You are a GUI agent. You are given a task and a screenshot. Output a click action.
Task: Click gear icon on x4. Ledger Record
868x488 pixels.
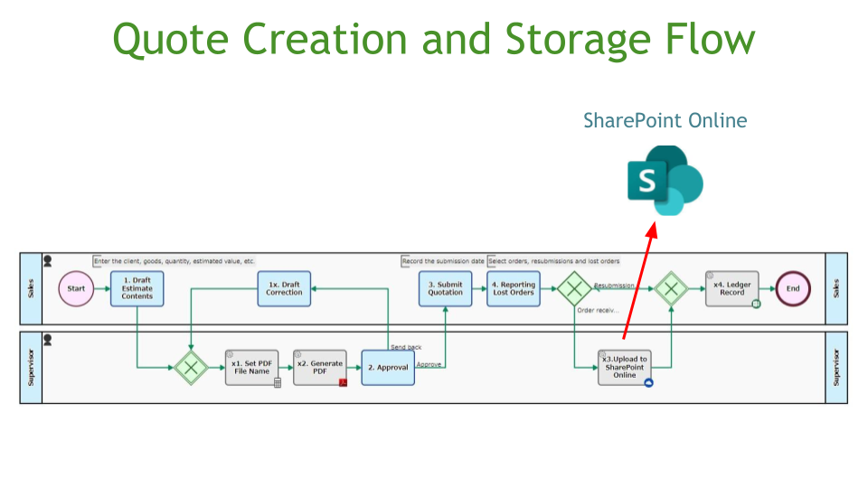(711, 276)
